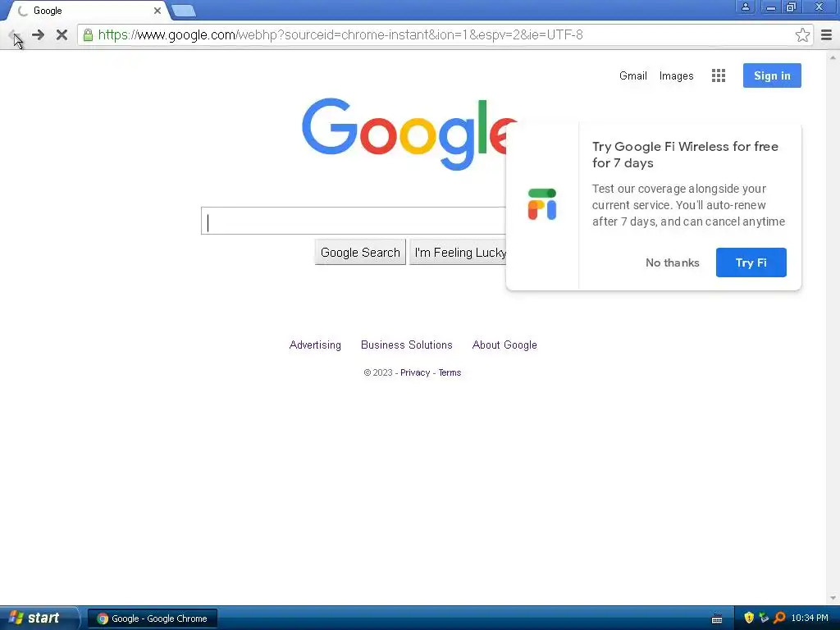Click the Google logo
840x630 pixels.
click(409, 134)
